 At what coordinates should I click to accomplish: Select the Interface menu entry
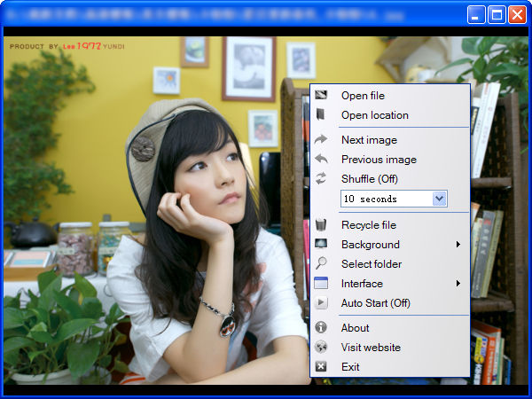(362, 284)
